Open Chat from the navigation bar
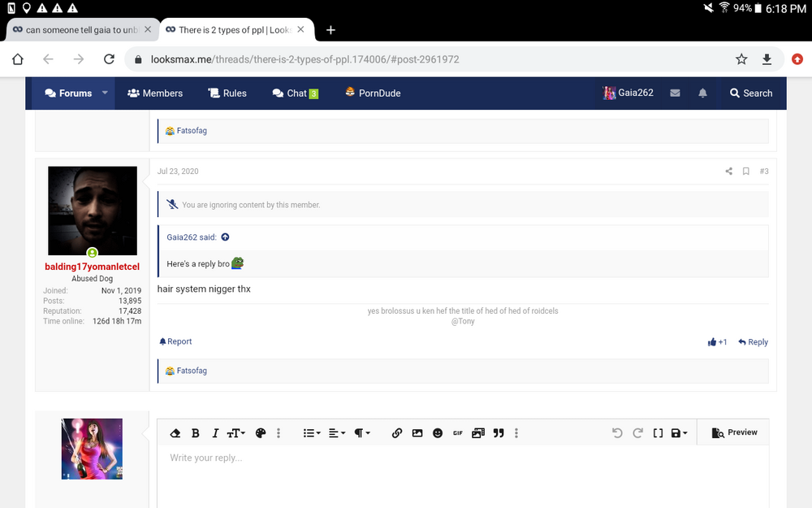The height and width of the screenshot is (508, 812). tap(296, 93)
